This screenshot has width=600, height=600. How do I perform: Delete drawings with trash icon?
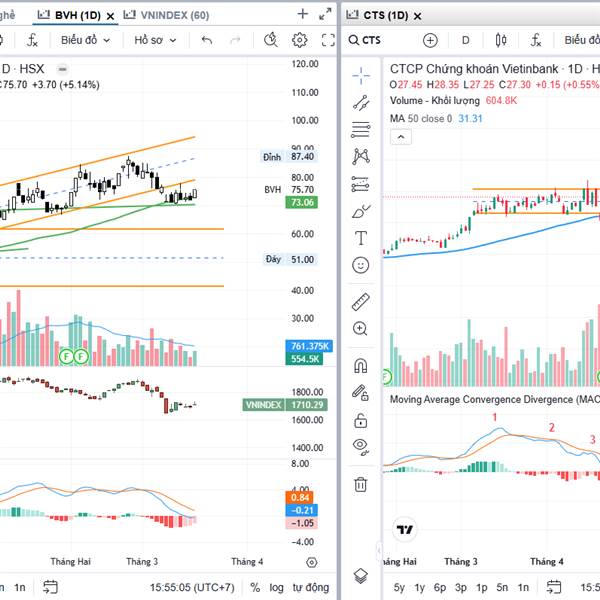[361, 484]
